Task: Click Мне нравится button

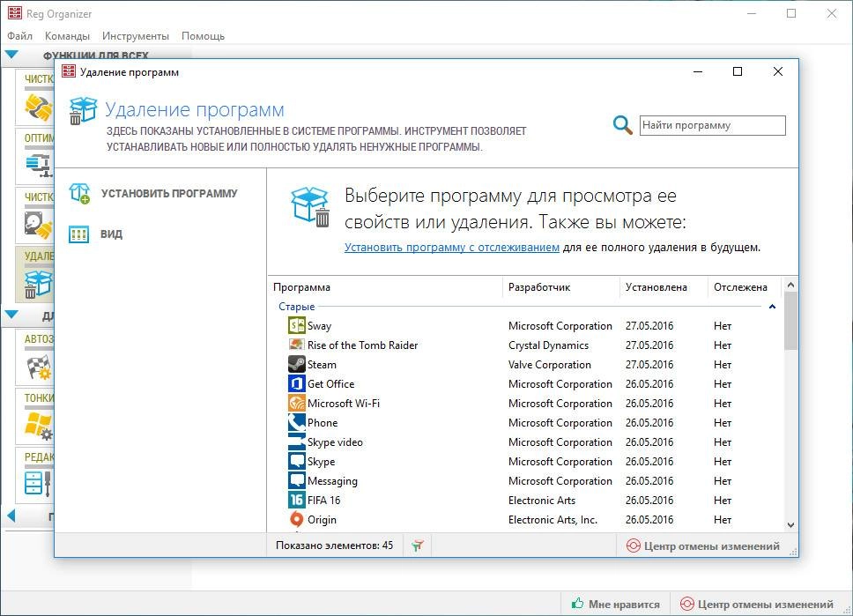Action: point(615,604)
